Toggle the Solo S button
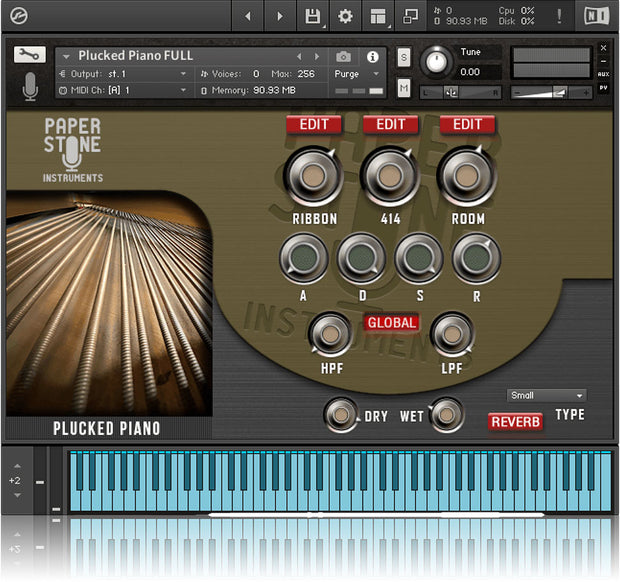 coord(404,57)
